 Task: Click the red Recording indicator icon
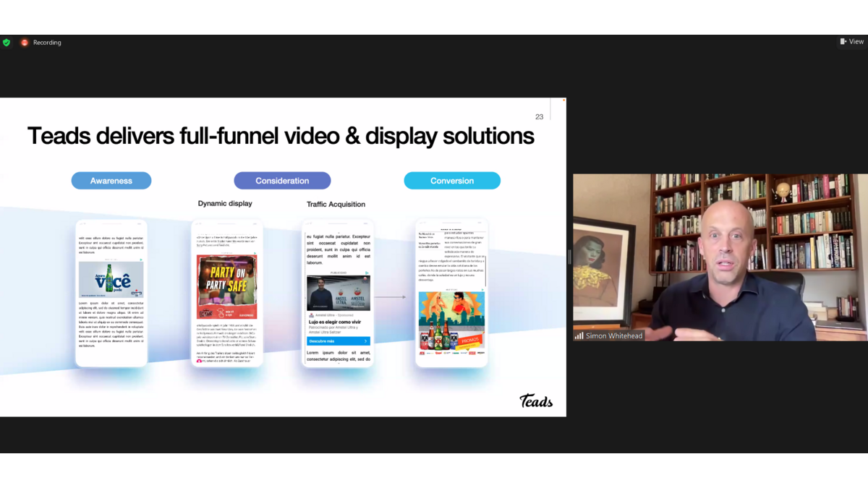click(x=25, y=43)
